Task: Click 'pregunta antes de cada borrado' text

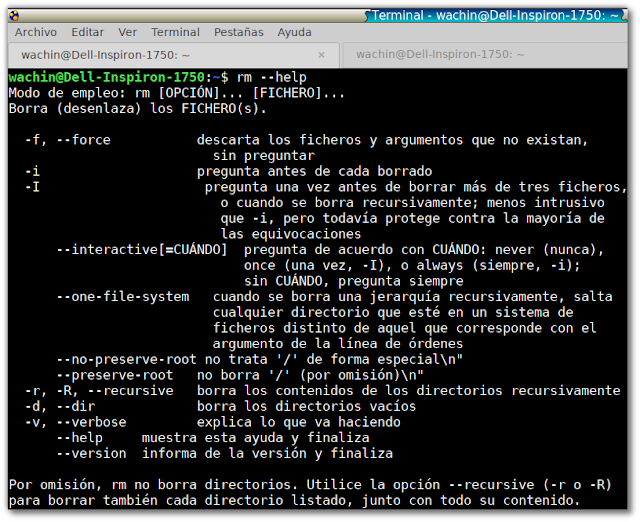Action: (314, 171)
